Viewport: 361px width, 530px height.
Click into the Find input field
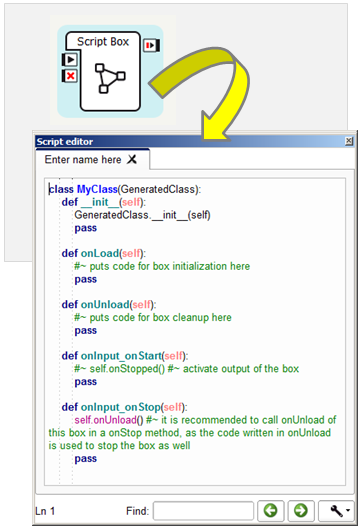click(x=203, y=510)
